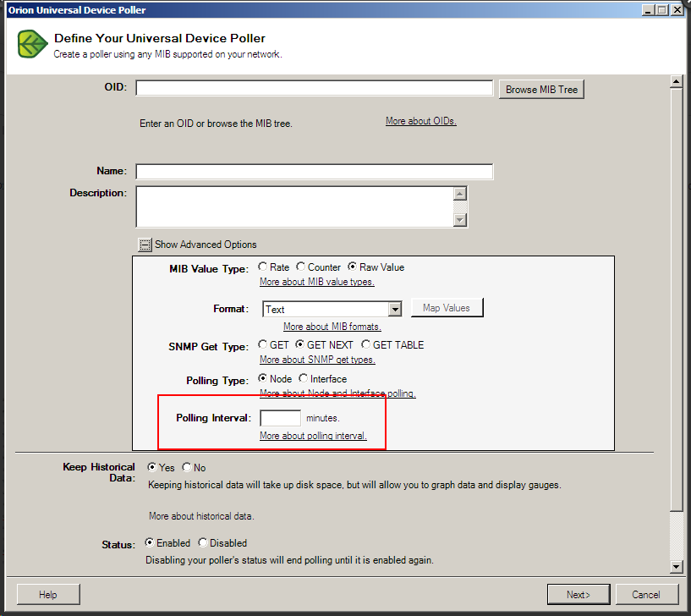691x616 pixels.
Task: Click the Polling Interval minutes field
Action: [280, 417]
